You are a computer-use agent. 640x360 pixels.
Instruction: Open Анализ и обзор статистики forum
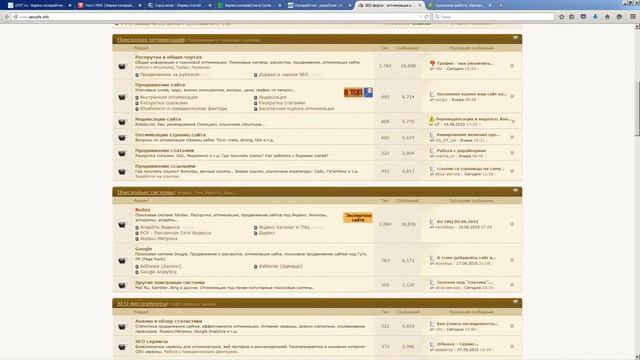(x=169, y=321)
